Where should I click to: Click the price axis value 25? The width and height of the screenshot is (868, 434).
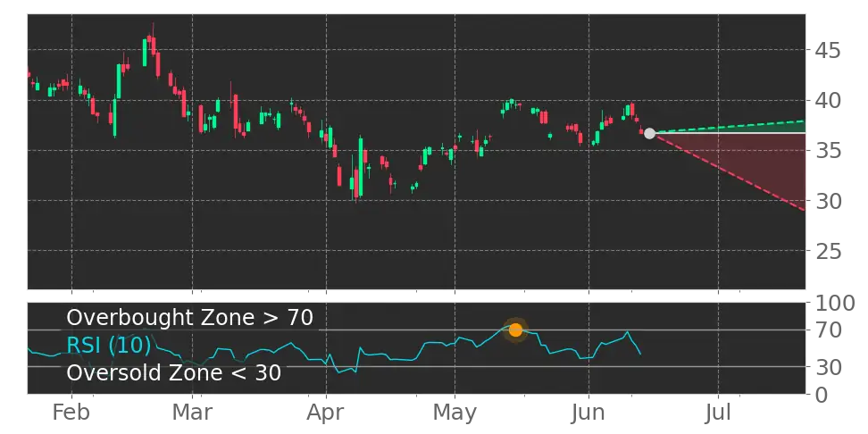pos(828,251)
